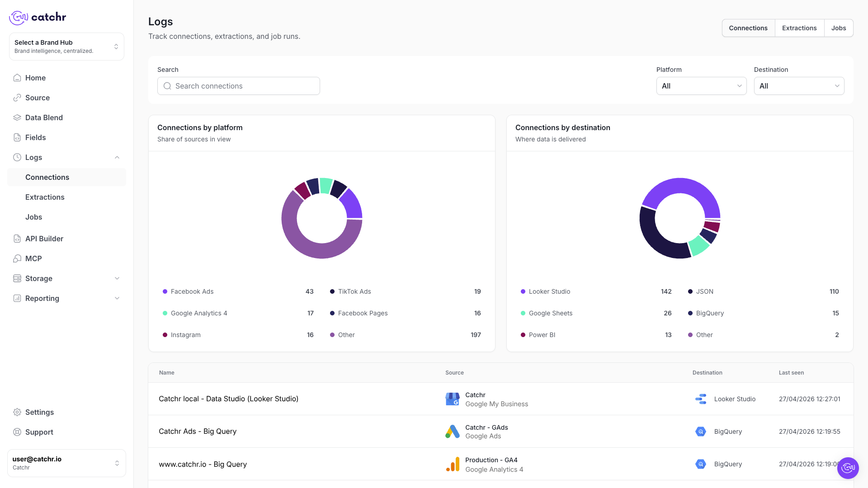Screen dimensions: 868x488
Task: Click the destination donut chart
Action: (680, 218)
